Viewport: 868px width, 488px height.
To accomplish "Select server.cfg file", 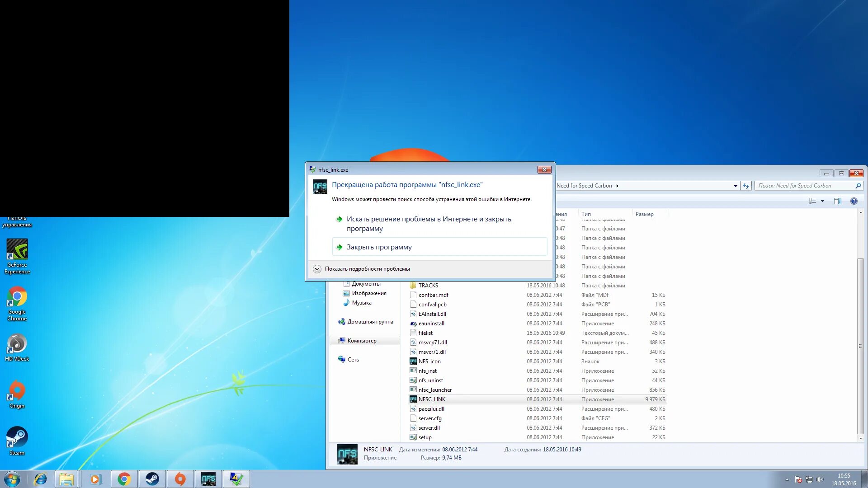I will pos(537,418).
